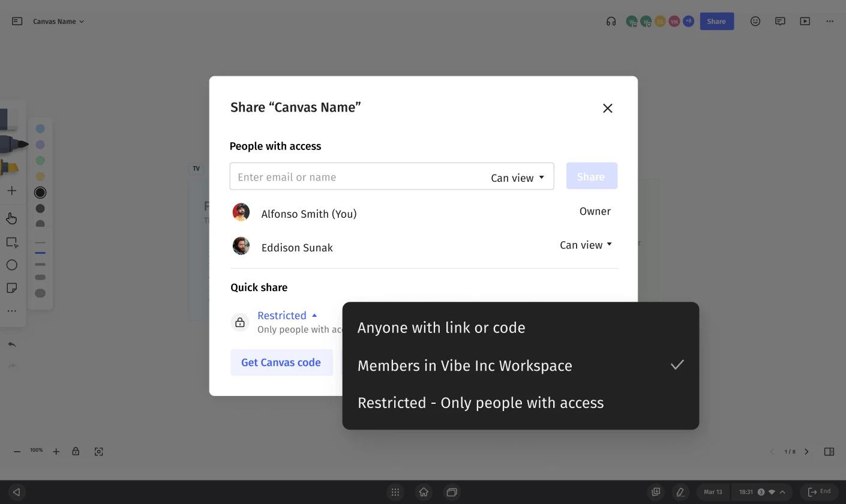
Task: Open the emoji reactions icon
Action: click(755, 22)
